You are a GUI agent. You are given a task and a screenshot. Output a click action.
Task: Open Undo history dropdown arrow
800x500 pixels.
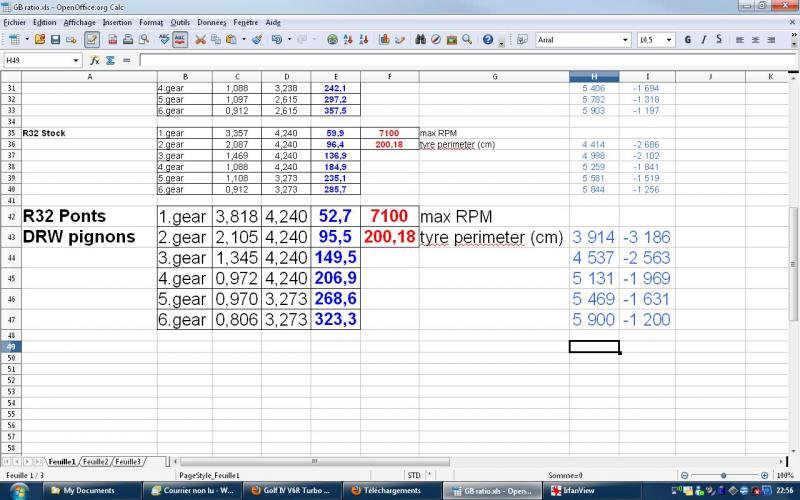point(289,39)
